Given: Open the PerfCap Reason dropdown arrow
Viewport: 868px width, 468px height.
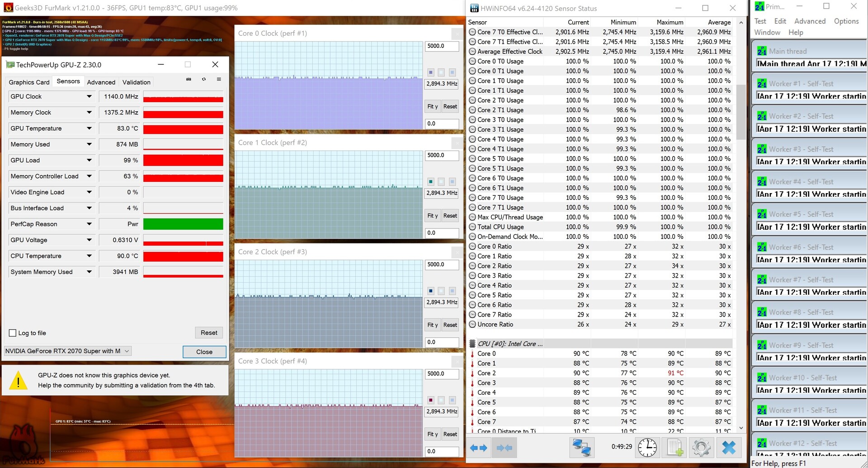Looking at the screenshot, I should [x=89, y=224].
